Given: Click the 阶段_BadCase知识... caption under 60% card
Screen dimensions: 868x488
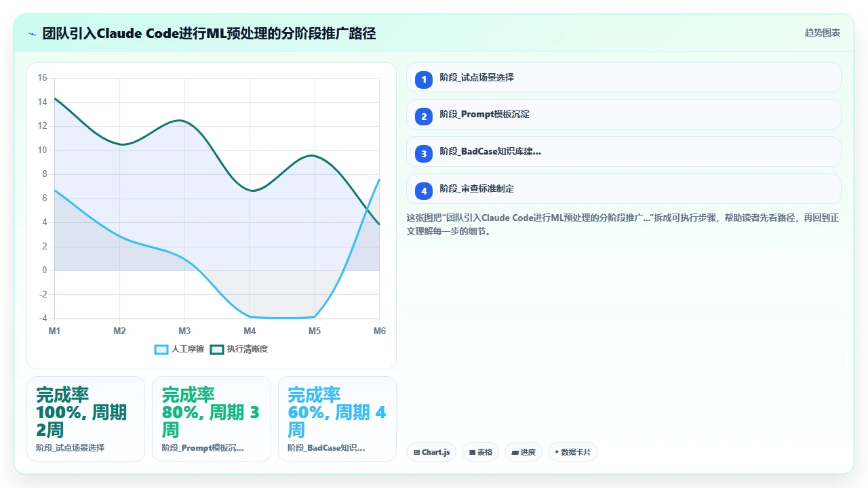Looking at the screenshot, I should [326, 448].
